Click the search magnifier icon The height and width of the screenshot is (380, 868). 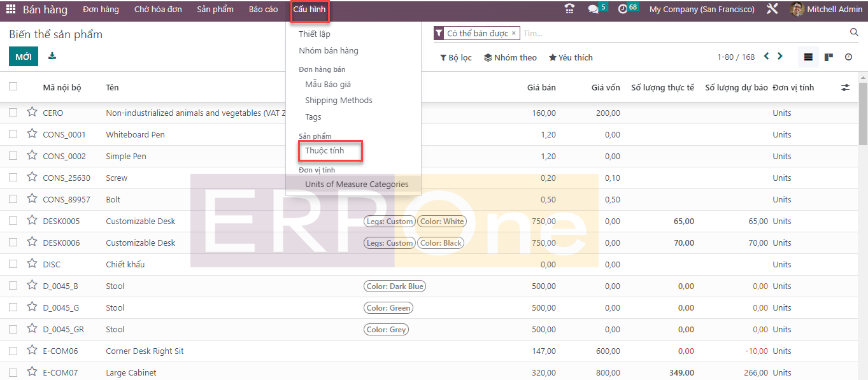(854, 32)
